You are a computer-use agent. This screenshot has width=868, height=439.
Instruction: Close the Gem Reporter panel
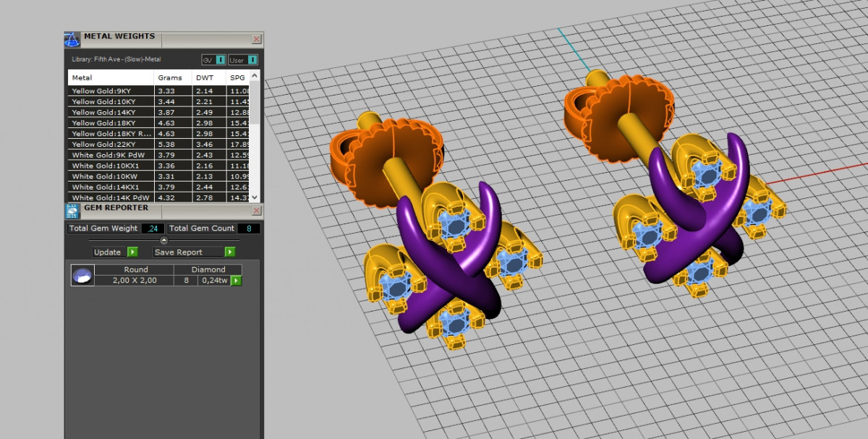coord(256,210)
